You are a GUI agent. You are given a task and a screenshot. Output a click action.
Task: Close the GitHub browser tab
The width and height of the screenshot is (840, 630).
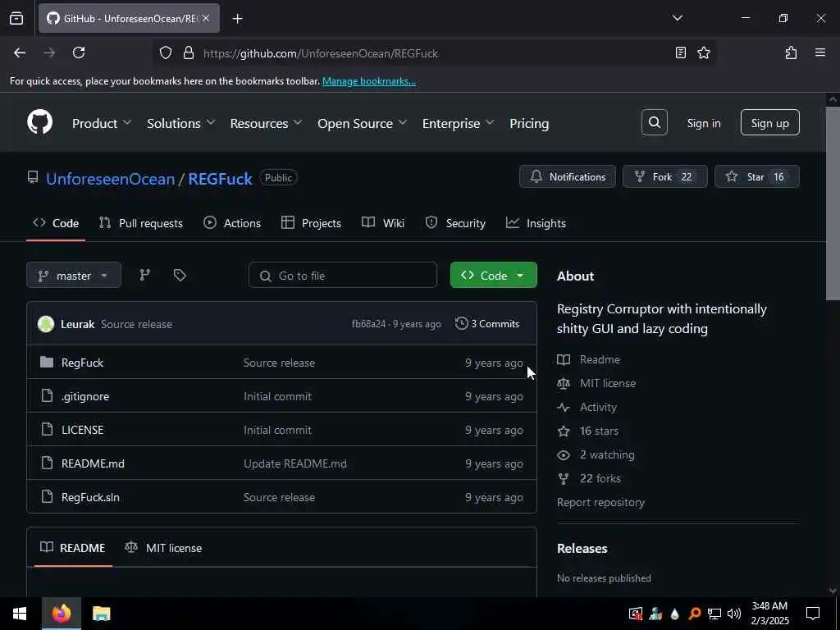pyautogui.click(x=206, y=18)
